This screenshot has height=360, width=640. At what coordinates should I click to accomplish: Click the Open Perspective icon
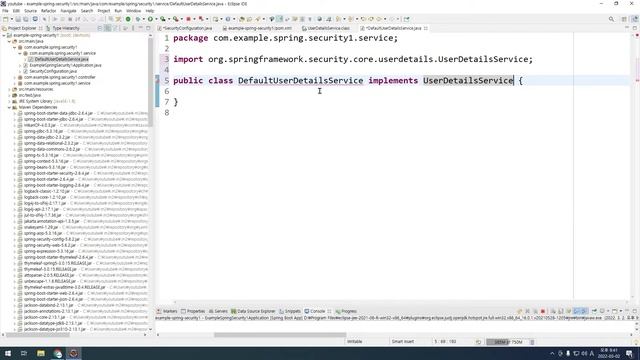624,19
